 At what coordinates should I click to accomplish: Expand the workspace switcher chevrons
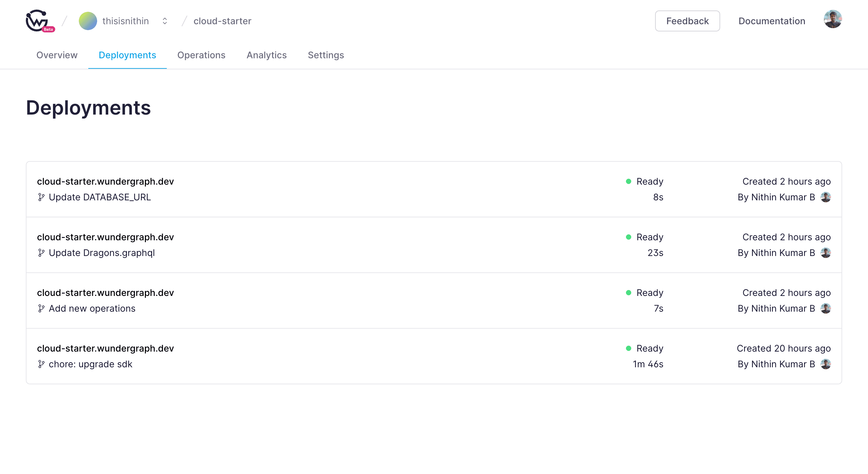tap(165, 21)
